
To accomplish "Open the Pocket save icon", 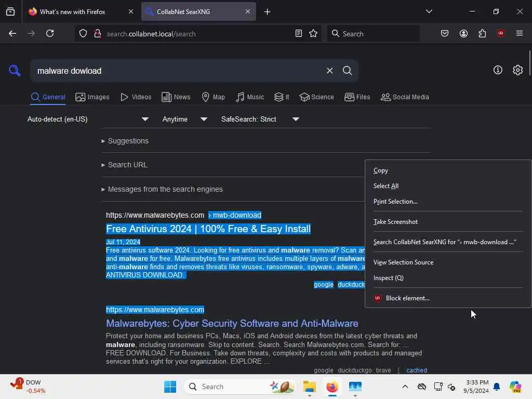I will coord(445,33).
